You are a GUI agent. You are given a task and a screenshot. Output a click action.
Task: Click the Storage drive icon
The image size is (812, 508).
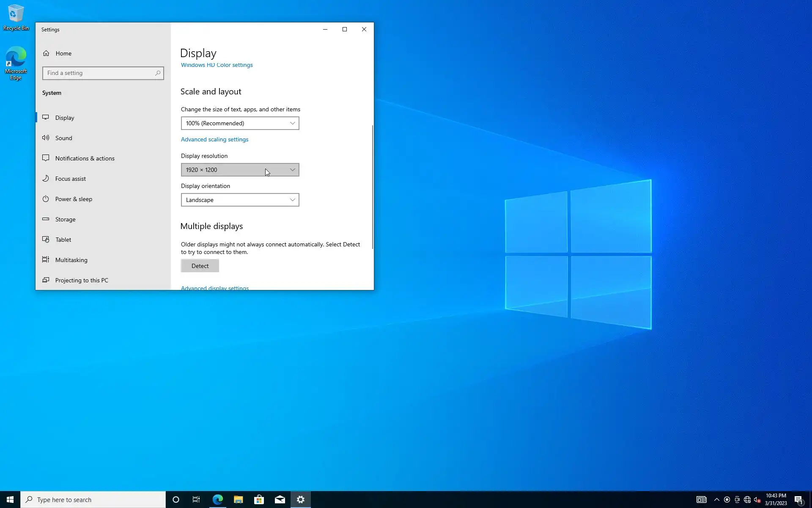tap(46, 219)
